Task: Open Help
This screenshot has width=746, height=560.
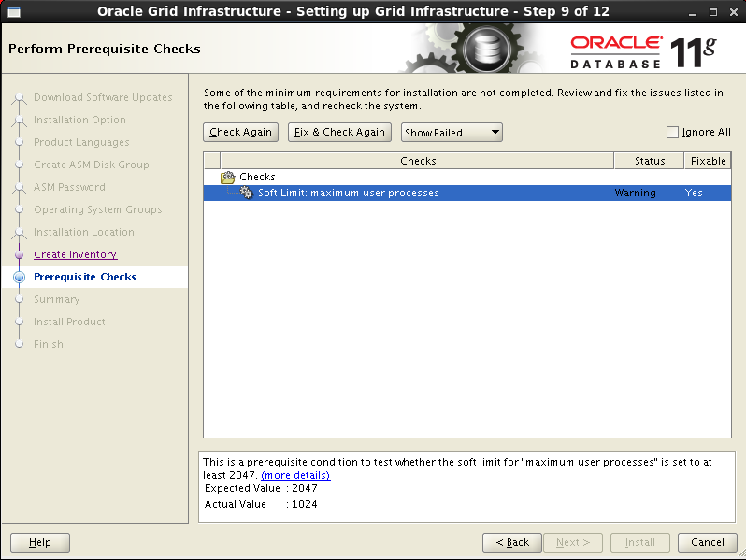Action: (x=40, y=542)
